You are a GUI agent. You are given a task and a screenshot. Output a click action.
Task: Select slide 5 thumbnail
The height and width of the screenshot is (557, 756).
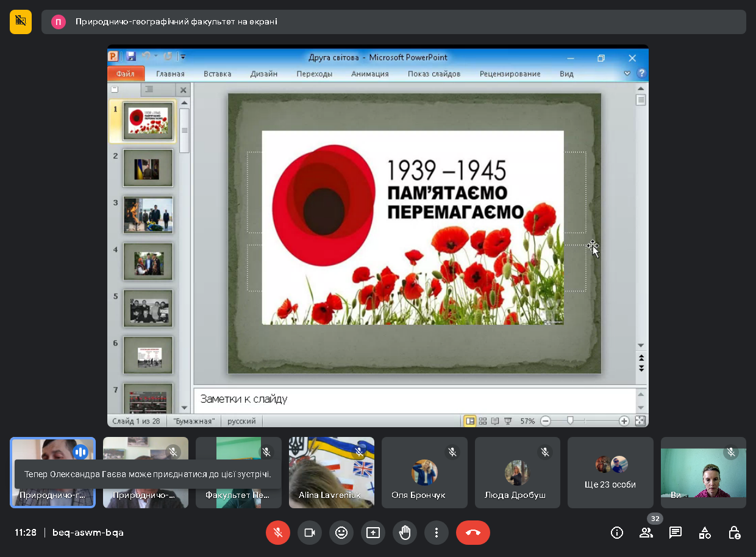[x=148, y=308]
